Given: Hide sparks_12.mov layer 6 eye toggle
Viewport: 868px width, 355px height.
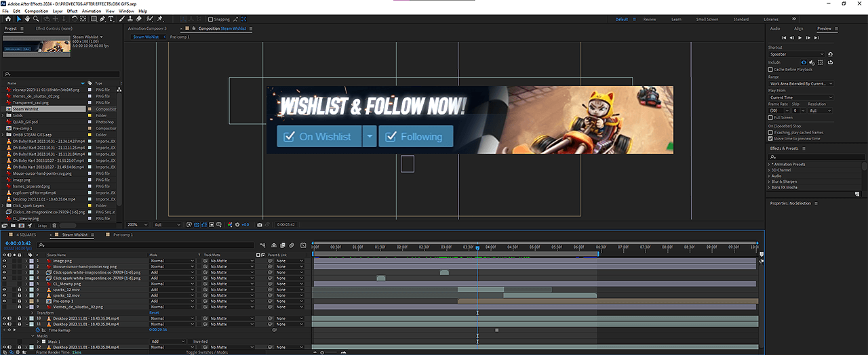Looking at the screenshot, I should click(4, 289).
